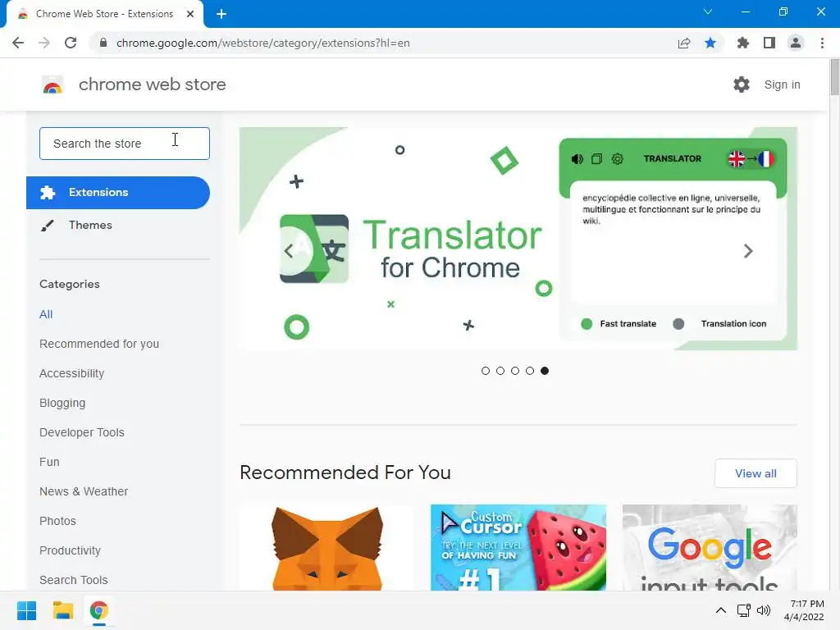Image resolution: width=840 pixels, height=630 pixels.
Task: Show next carousel banner with right chevron
Action: [x=748, y=251]
